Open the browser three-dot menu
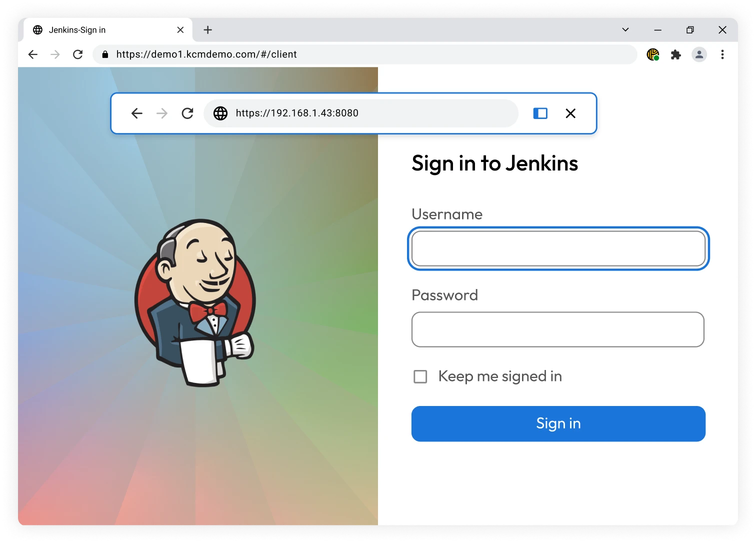Viewport: 756px width, 543px height. pyautogui.click(x=722, y=54)
